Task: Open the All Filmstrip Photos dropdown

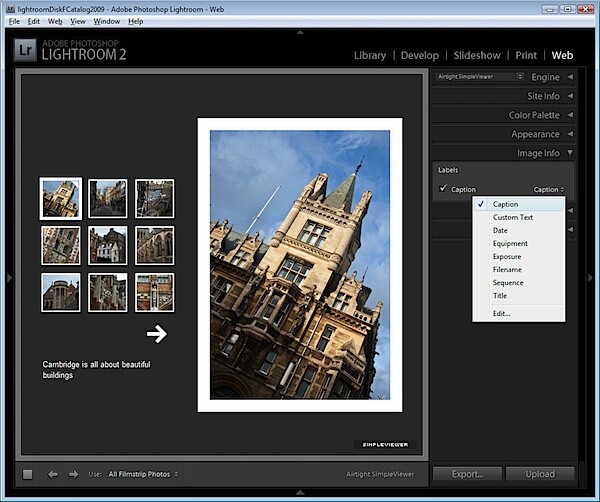Action: click(143, 474)
